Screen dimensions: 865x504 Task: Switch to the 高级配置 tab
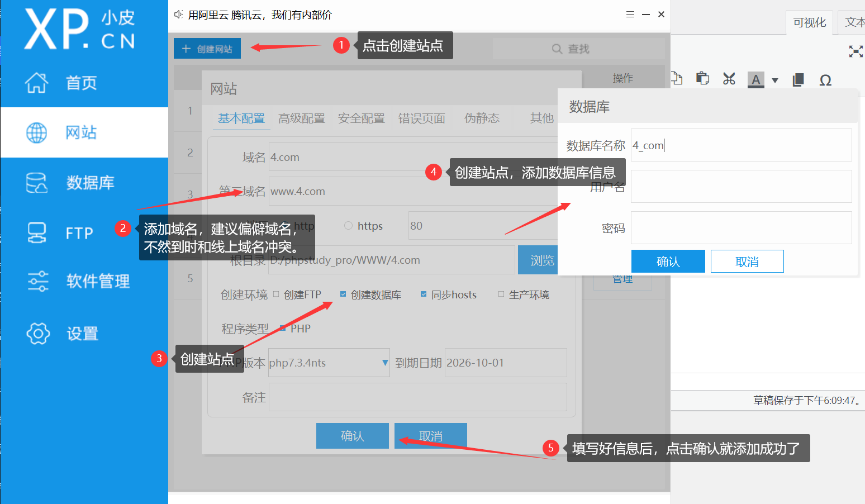(302, 118)
